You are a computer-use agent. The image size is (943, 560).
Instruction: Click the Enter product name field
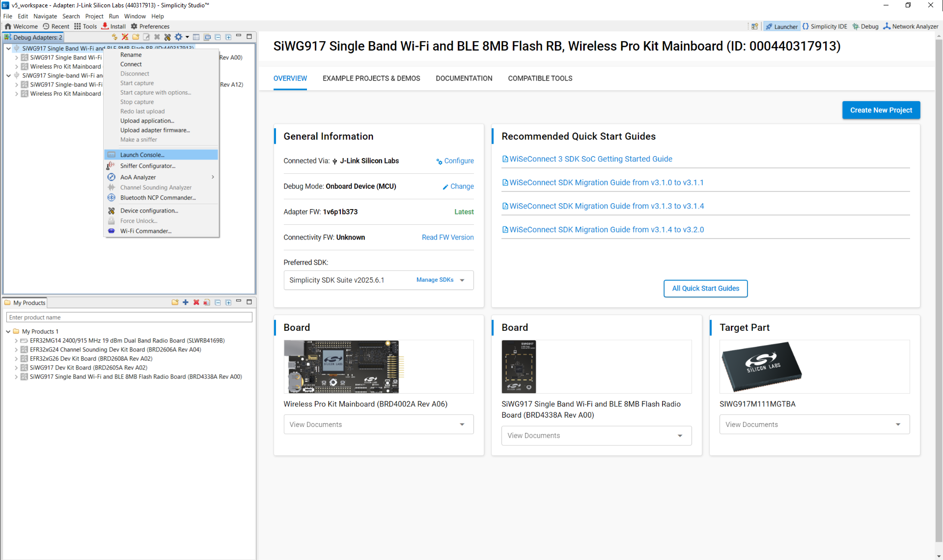(129, 318)
